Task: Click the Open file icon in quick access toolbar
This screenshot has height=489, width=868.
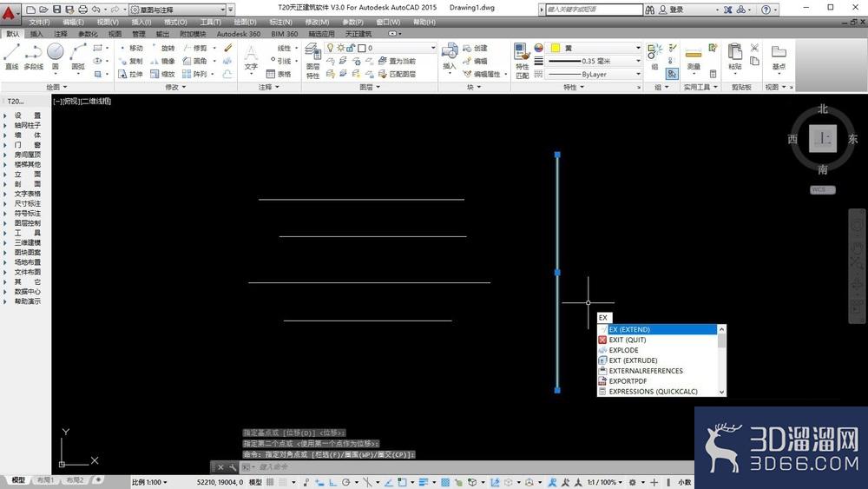Action: click(43, 10)
